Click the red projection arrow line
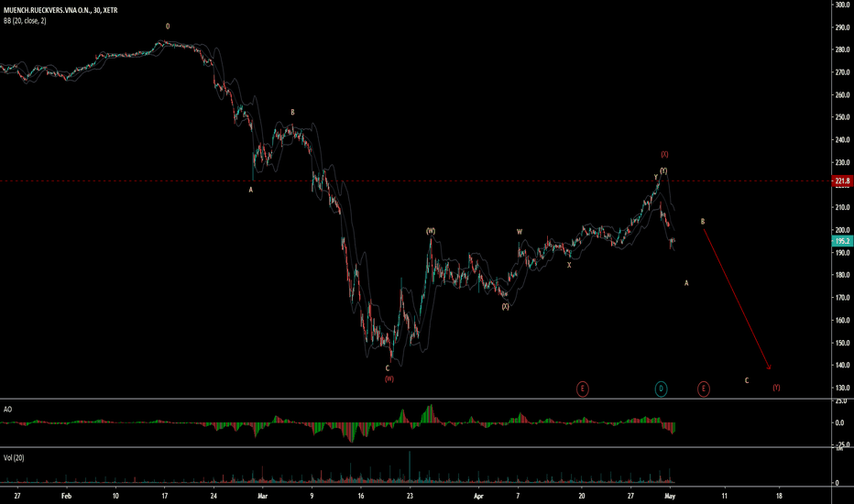 point(737,299)
